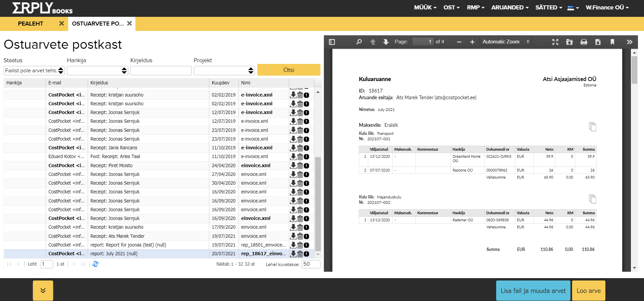Print the PDF document
644x301 pixels.
tap(584, 42)
